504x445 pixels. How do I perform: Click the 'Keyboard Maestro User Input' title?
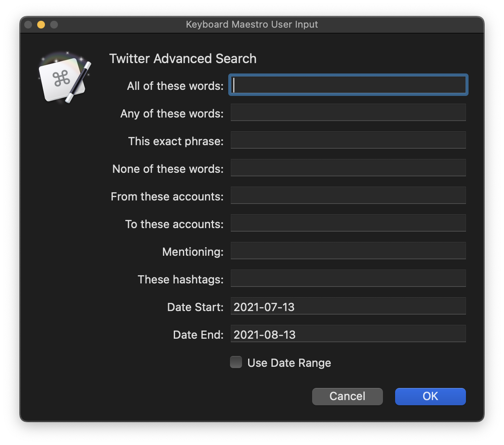[x=252, y=25]
